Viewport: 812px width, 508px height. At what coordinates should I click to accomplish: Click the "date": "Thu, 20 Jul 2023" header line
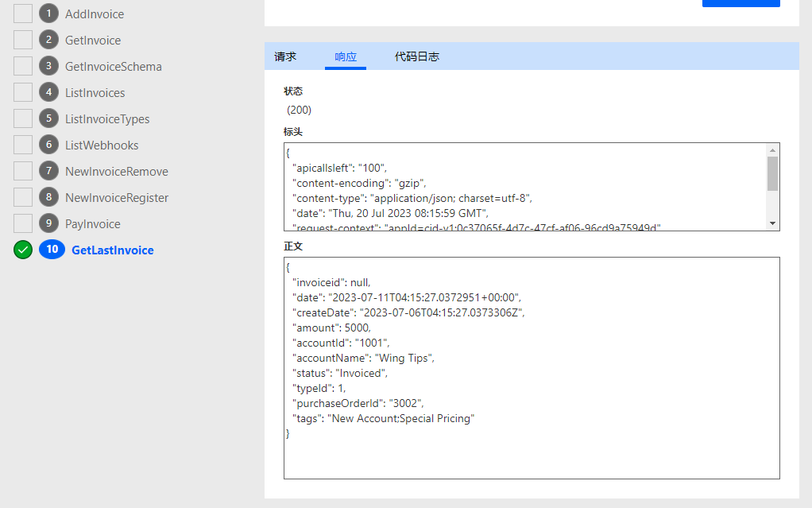click(x=390, y=213)
